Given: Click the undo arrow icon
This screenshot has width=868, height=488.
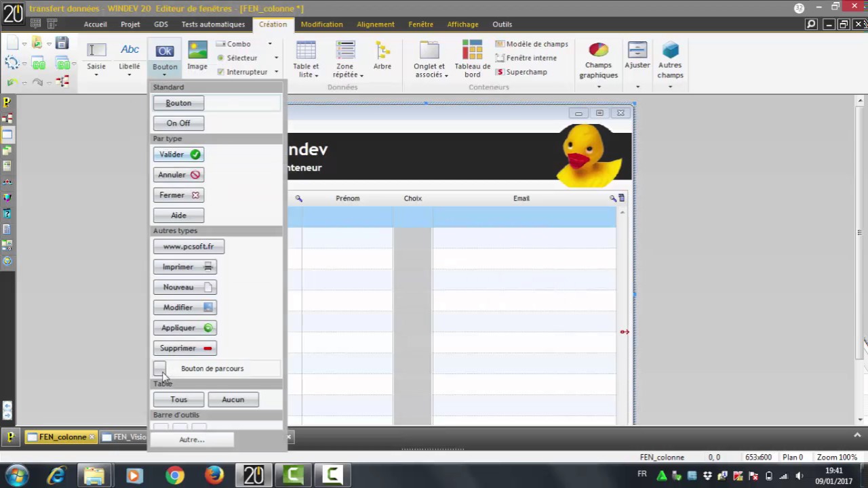Looking at the screenshot, I should click(13, 82).
